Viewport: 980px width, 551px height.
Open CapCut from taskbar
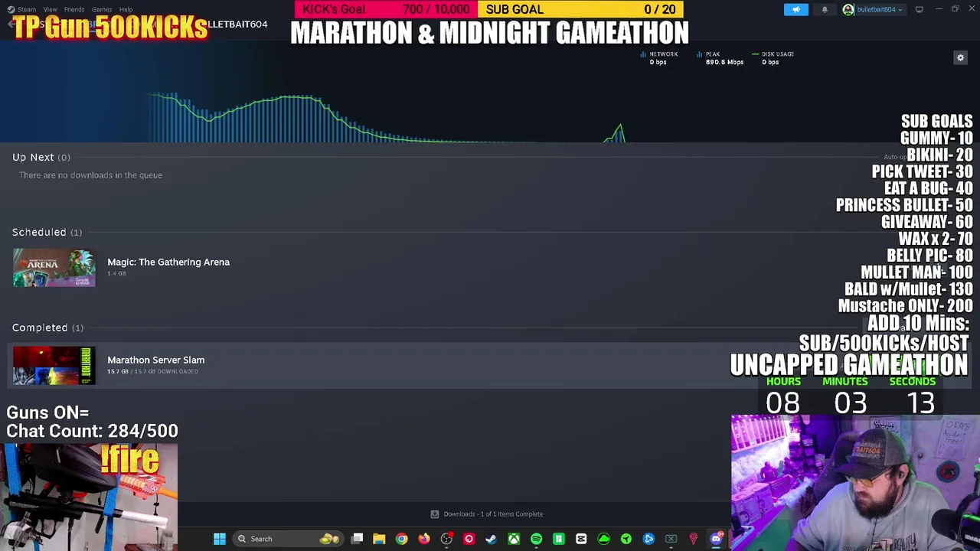pyautogui.click(x=581, y=539)
